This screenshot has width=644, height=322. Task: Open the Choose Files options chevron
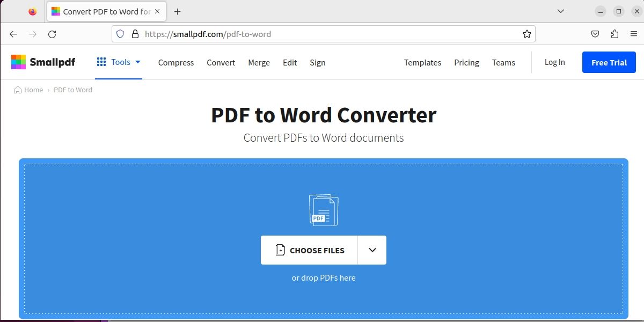(x=371, y=250)
